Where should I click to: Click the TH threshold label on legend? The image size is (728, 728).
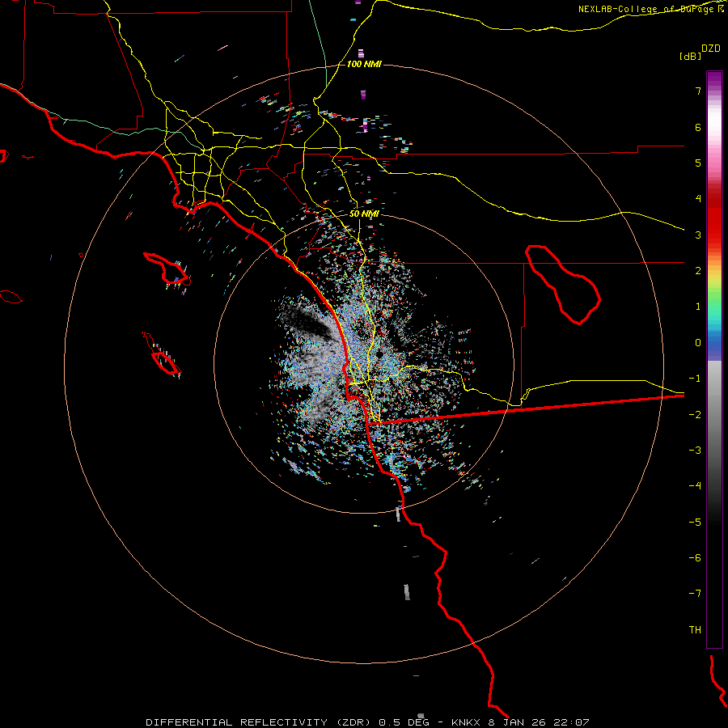pos(695,629)
